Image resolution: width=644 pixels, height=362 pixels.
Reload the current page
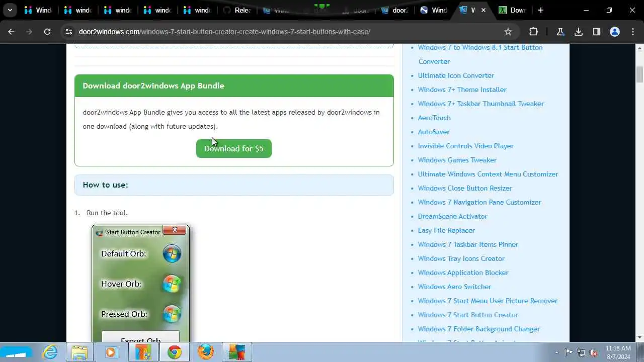coord(47,32)
